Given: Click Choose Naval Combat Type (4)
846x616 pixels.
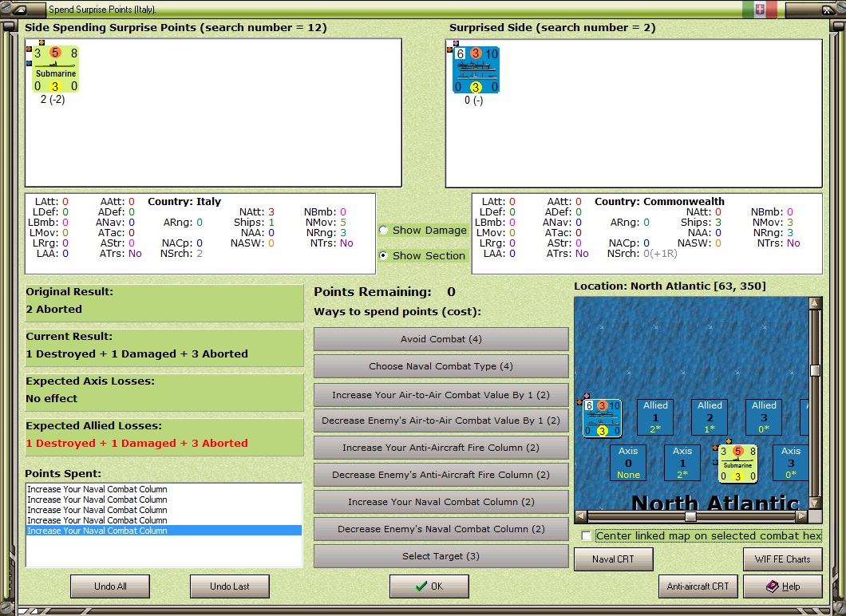Looking at the screenshot, I should point(441,366).
